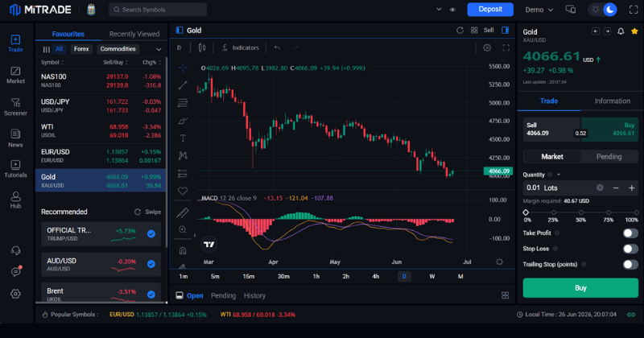Open the Tutorials sidebar section
Viewport: 644px width, 338px height.
tap(15, 169)
